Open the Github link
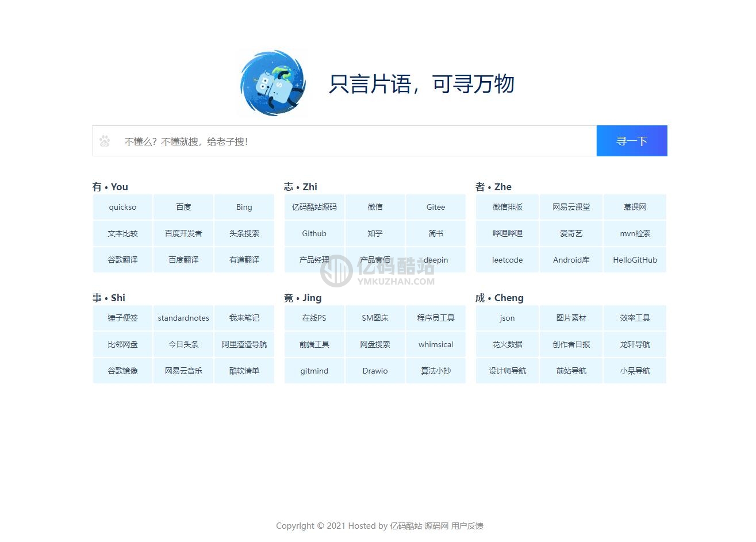 (x=314, y=233)
